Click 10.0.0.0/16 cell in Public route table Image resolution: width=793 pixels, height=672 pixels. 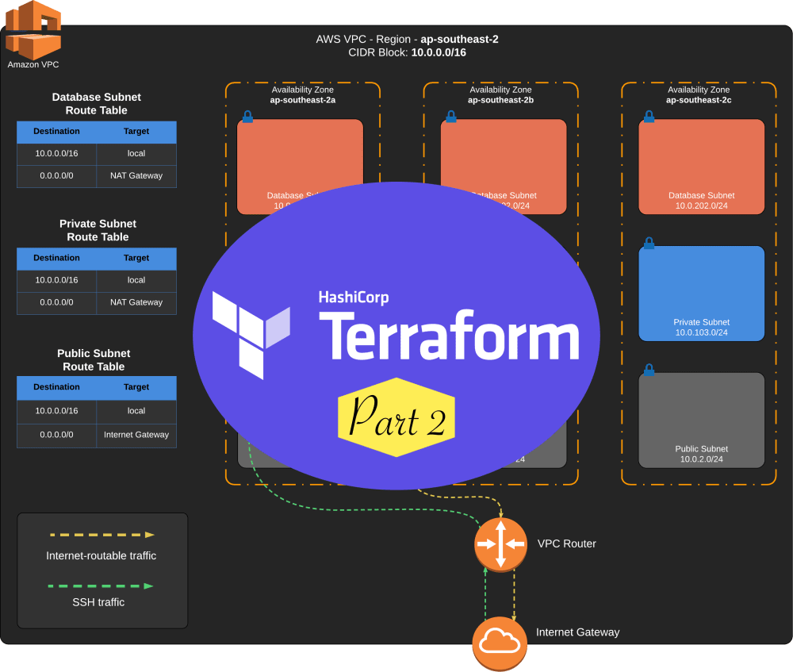pyautogui.click(x=56, y=411)
